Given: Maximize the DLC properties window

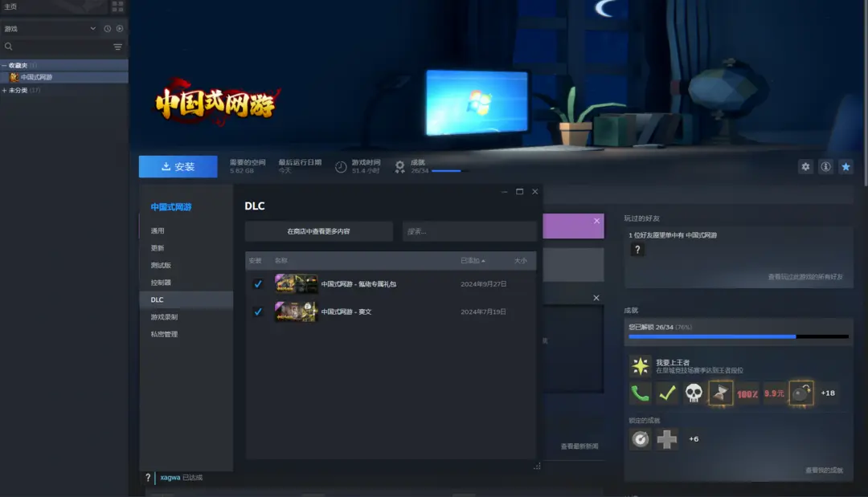Looking at the screenshot, I should pyautogui.click(x=519, y=191).
